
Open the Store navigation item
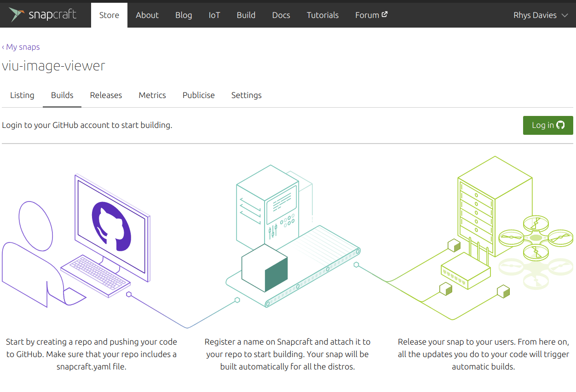(x=109, y=15)
